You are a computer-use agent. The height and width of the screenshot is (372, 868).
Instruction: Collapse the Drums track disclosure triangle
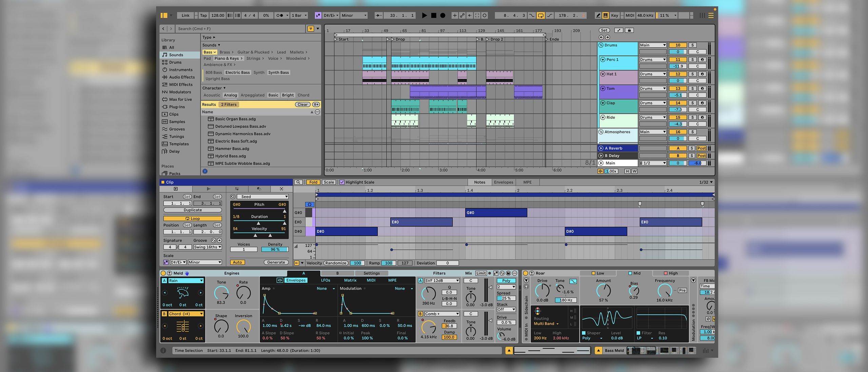pyautogui.click(x=601, y=45)
